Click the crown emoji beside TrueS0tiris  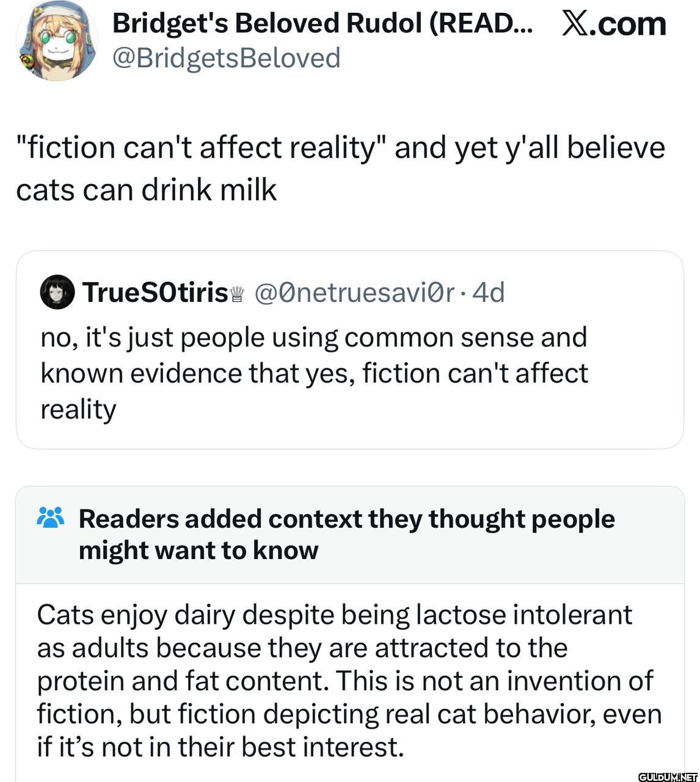click(238, 295)
